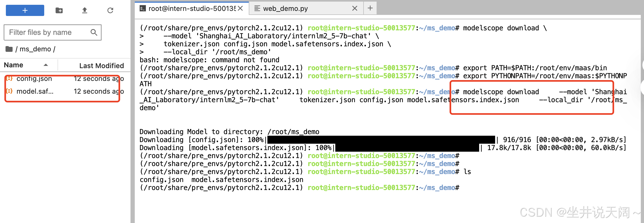Focus the 'Filter files by name' field
The height and width of the screenshot is (223, 644).
[x=52, y=32]
